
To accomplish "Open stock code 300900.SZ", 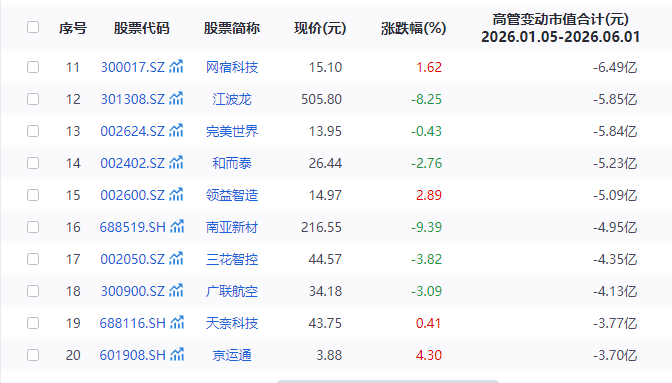I will (132, 291).
